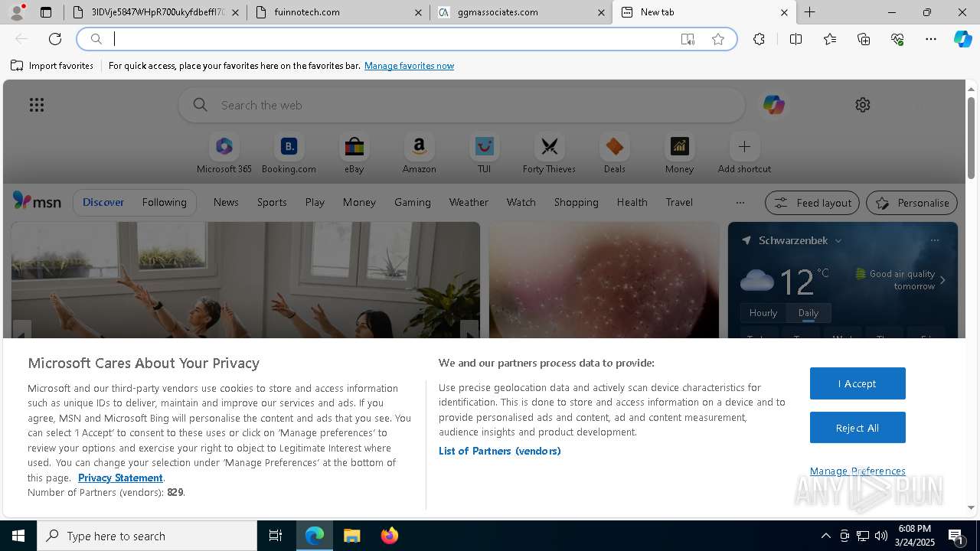This screenshot has height=551, width=980.
Task: Open Copilot sidebar icon
Action: click(x=963, y=39)
